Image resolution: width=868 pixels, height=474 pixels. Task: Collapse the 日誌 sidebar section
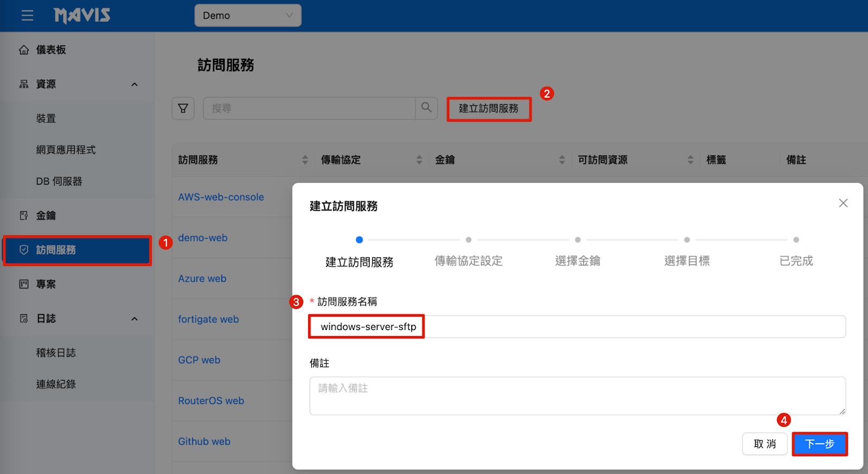coord(135,319)
